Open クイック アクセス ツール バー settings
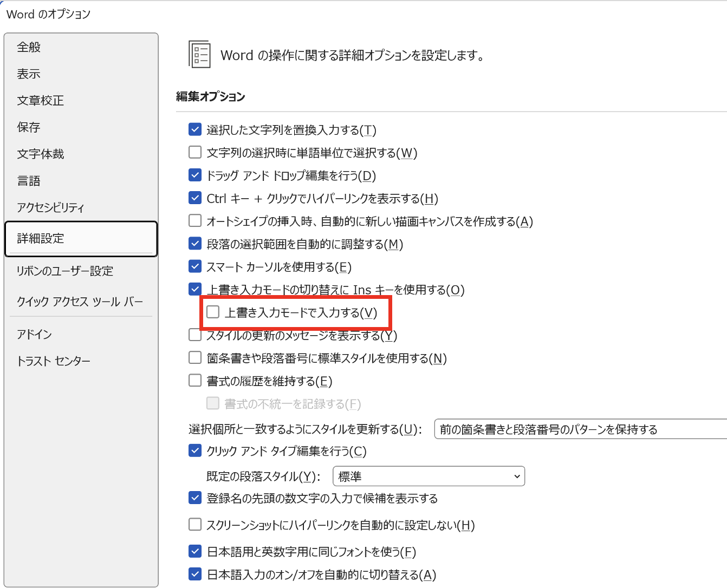 [x=80, y=302]
